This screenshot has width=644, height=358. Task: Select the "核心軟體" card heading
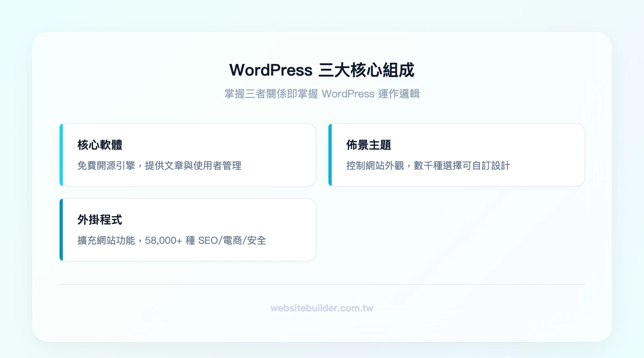point(100,145)
